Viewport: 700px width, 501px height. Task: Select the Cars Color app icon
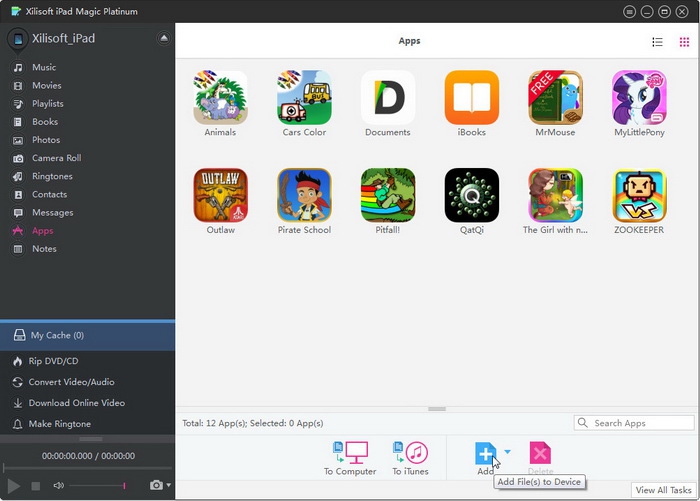[304, 97]
